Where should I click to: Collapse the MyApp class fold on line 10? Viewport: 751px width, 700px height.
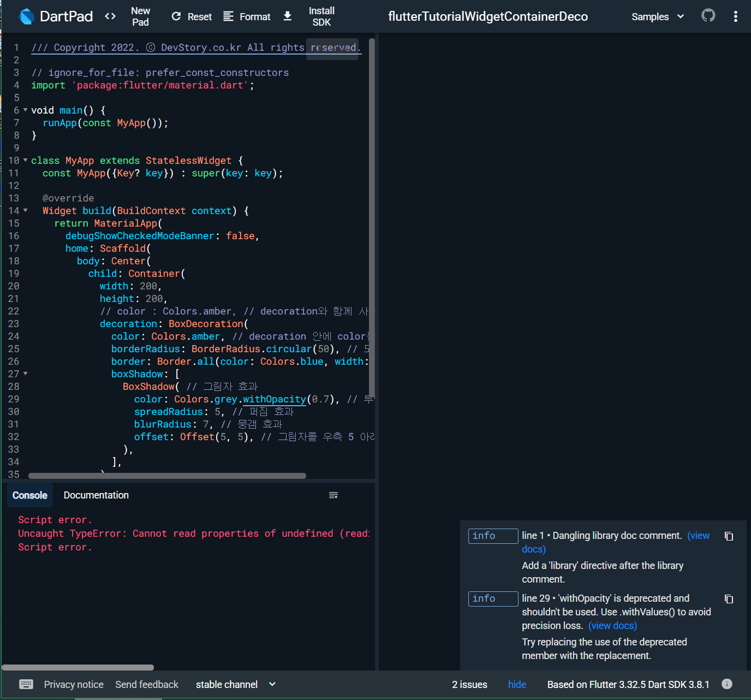25,160
